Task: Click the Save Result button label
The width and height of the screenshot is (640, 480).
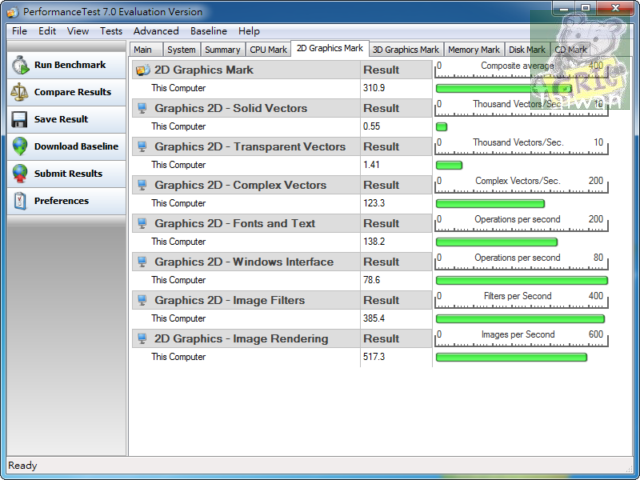Action: tap(61, 119)
